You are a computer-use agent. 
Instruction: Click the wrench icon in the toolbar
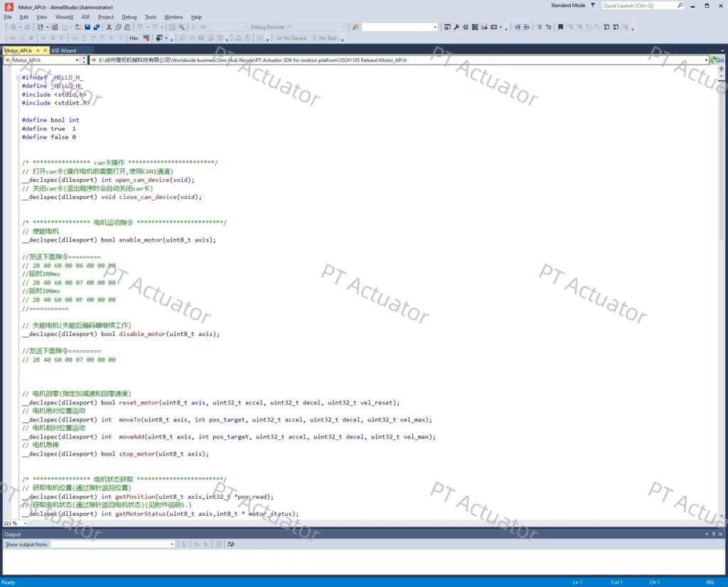coord(456,27)
